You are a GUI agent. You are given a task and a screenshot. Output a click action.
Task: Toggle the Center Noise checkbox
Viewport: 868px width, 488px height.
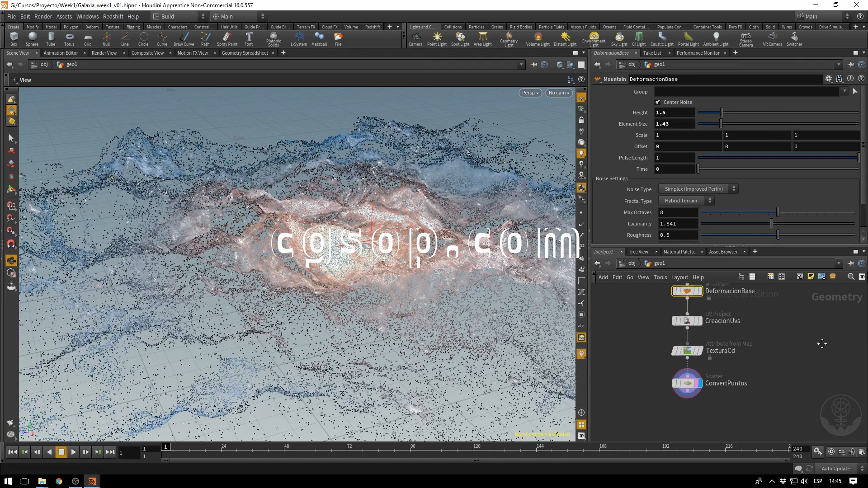tap(658, 102)
